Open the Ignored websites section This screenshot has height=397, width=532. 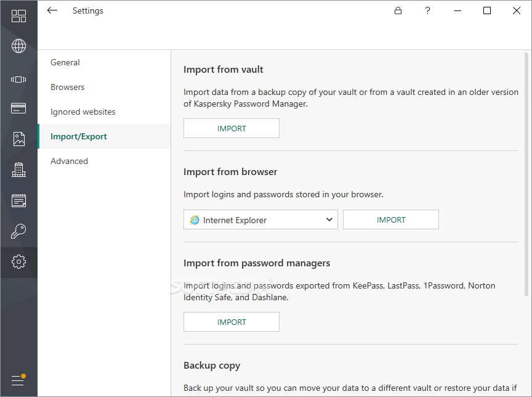(x=104, y=112)
